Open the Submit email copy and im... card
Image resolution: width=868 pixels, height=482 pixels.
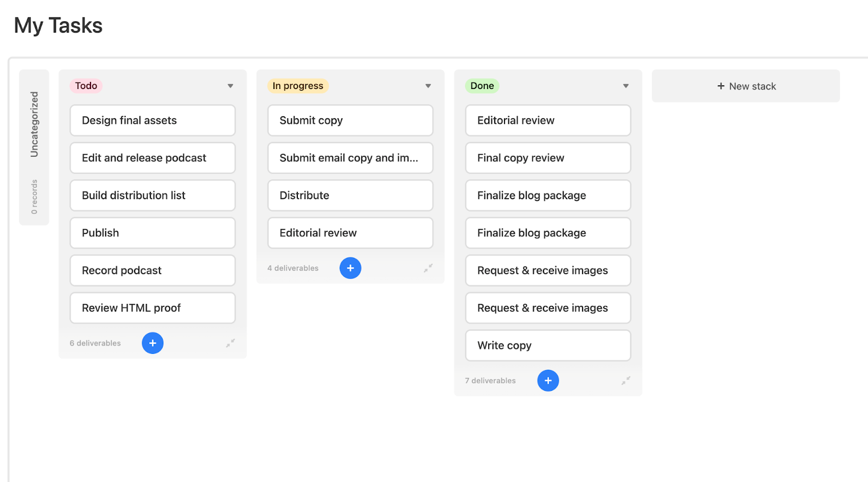tap(350, 158)
